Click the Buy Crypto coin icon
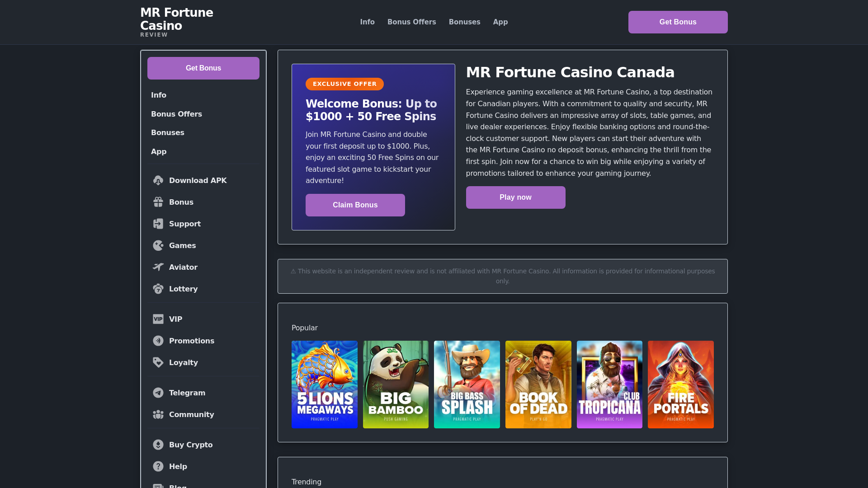This screenshot has height=488, width=868. pos(158,445)
